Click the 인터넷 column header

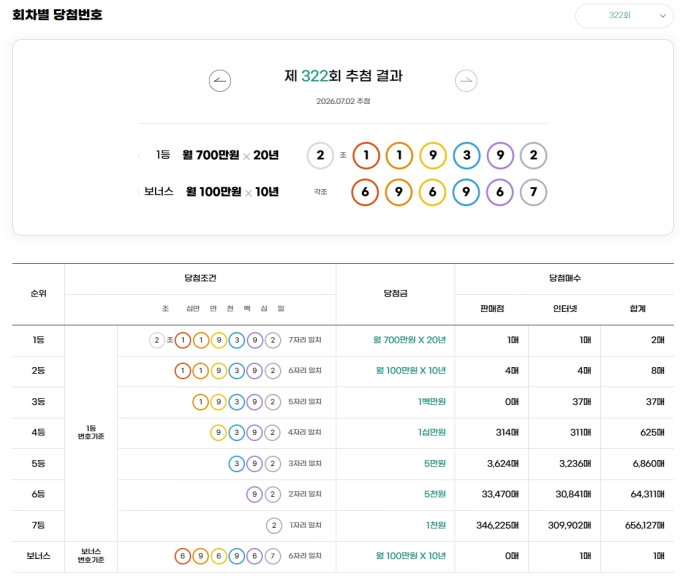coord(565,309)
